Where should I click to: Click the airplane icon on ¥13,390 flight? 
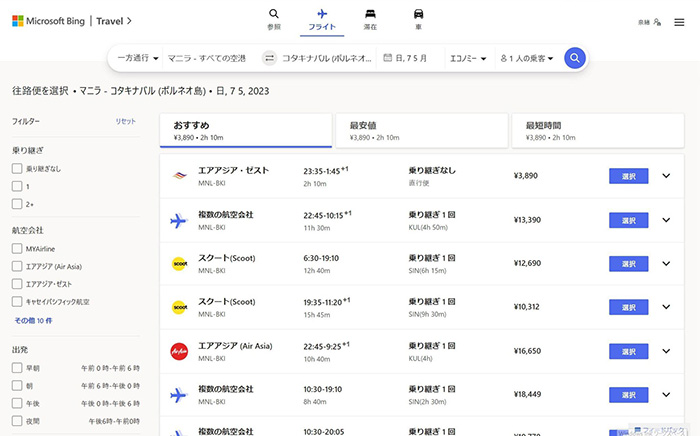(x=179, y=220)
